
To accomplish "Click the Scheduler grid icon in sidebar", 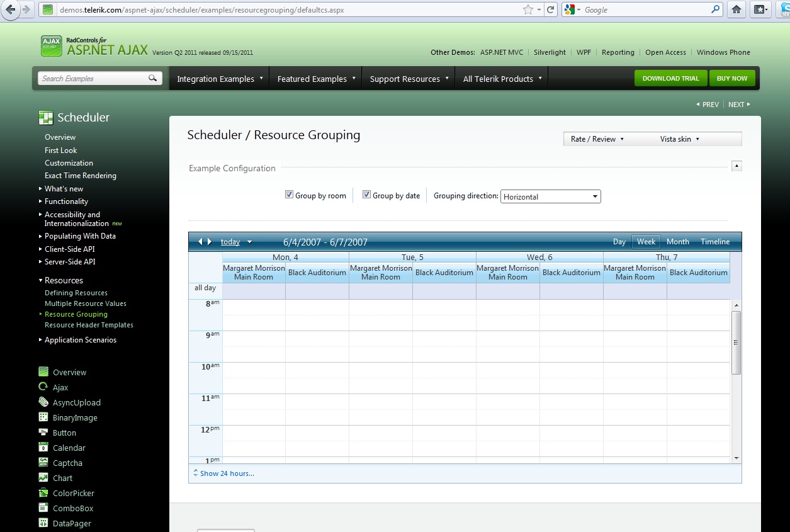I will point(46,118).
